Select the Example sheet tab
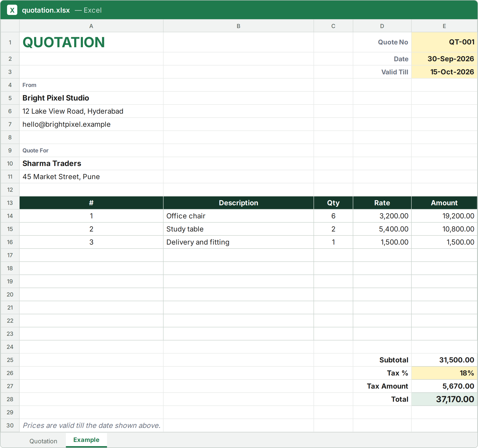This screenshot has width=478, height=448. pyautogui.click(x=86, y=440)
